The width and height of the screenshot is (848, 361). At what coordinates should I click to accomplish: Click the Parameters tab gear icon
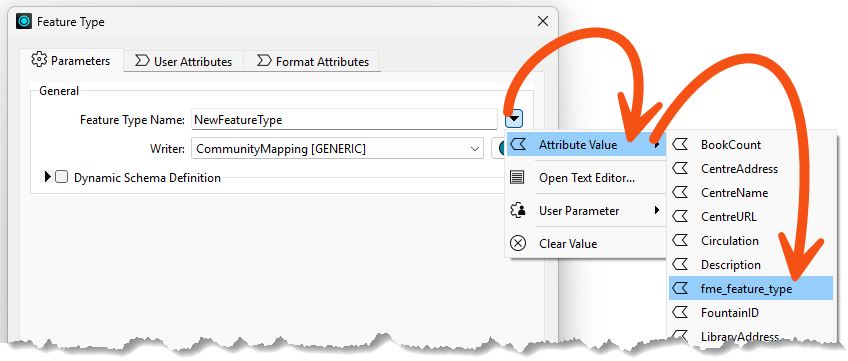click(38, 60)
